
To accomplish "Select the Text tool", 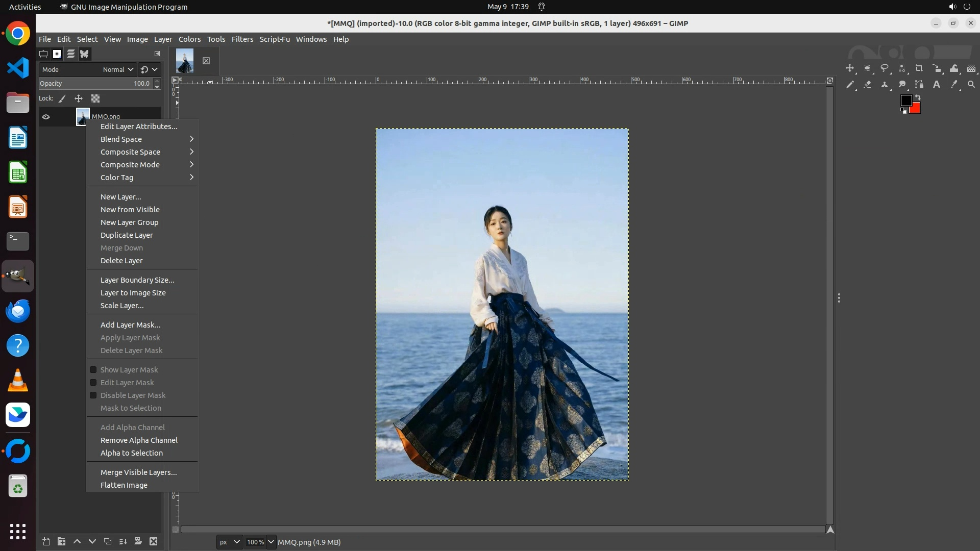I will [x=937, y=85].
